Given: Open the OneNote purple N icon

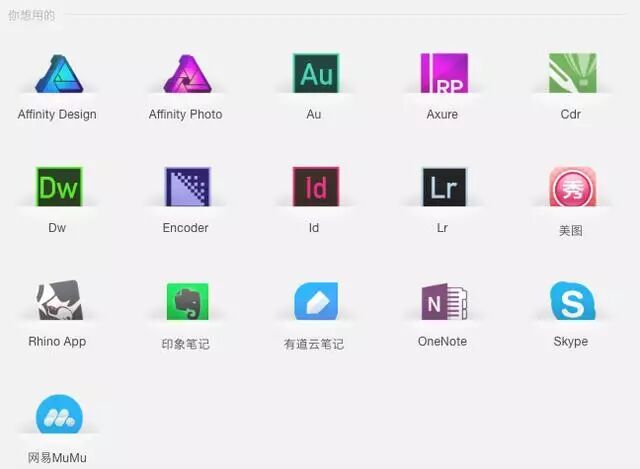Looking at the screenshot, I should pos(444,301).
